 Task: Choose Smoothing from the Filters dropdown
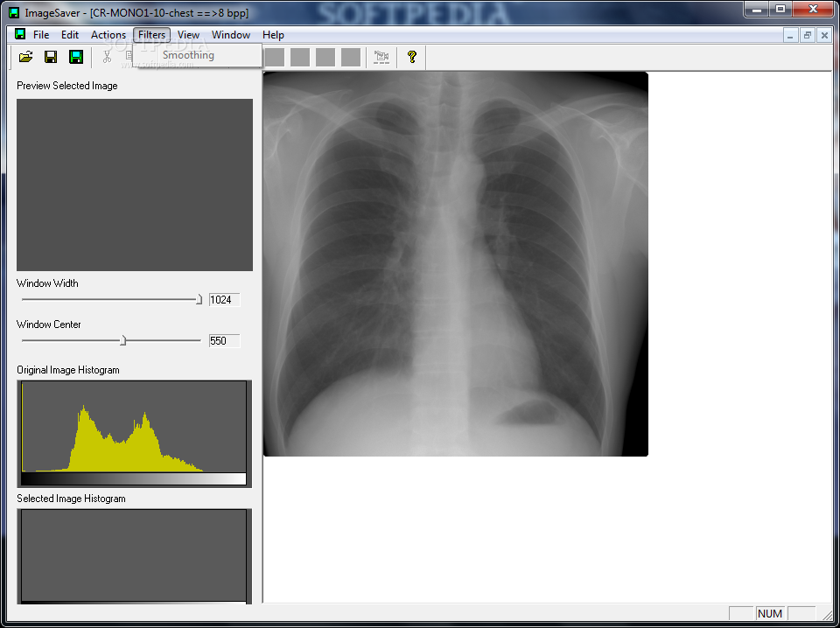click(199, 55)
